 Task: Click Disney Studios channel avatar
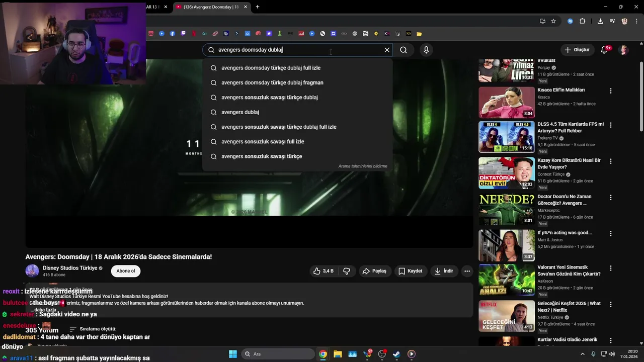[32, 270]
